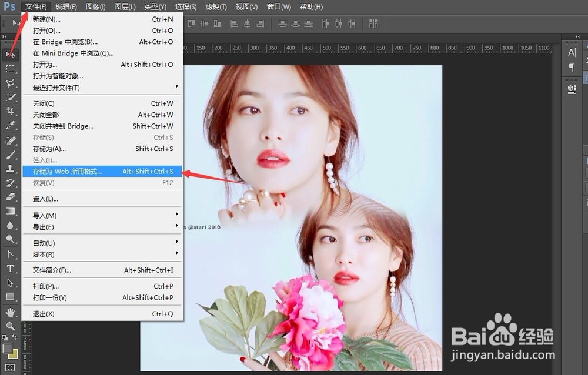Select the Horizontal Type tool
Viewport: 588px width, 375px height.
[10, 269]
